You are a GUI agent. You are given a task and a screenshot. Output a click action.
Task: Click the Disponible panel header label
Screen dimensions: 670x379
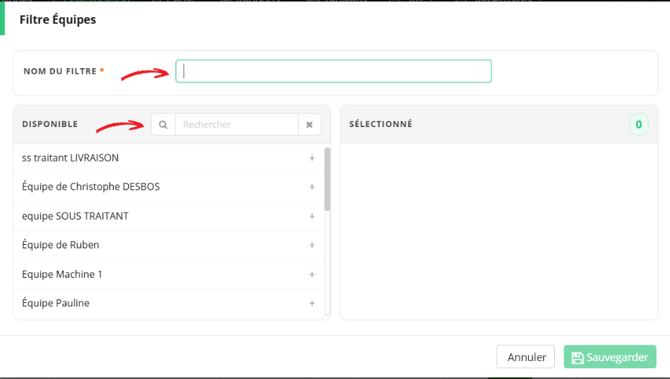50,124
